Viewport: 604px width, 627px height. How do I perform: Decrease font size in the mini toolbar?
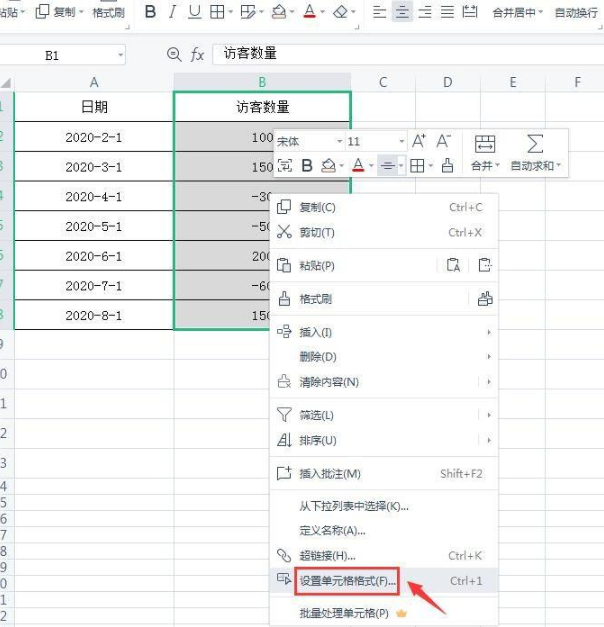point(443,141)
